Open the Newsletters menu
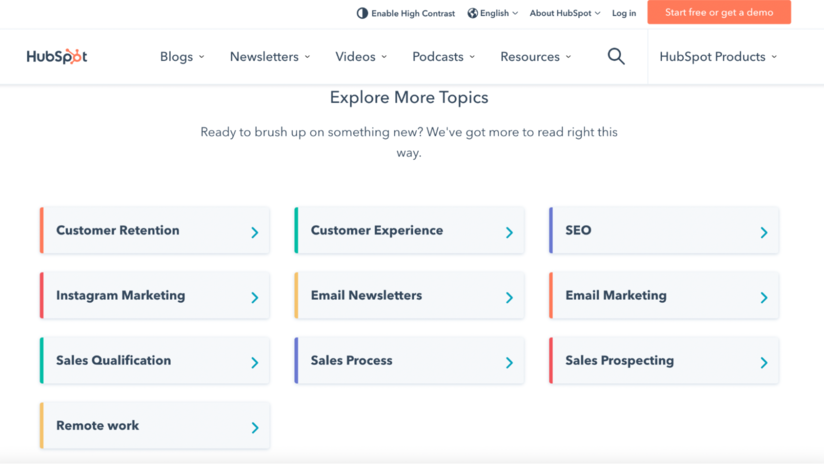 270,57
